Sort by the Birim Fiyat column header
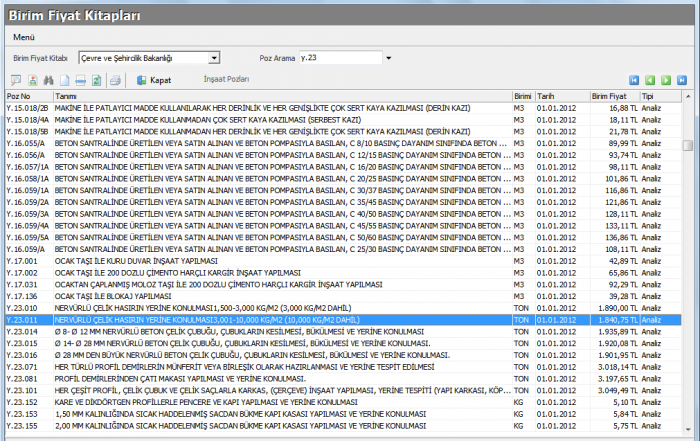 tap(608, 96)
